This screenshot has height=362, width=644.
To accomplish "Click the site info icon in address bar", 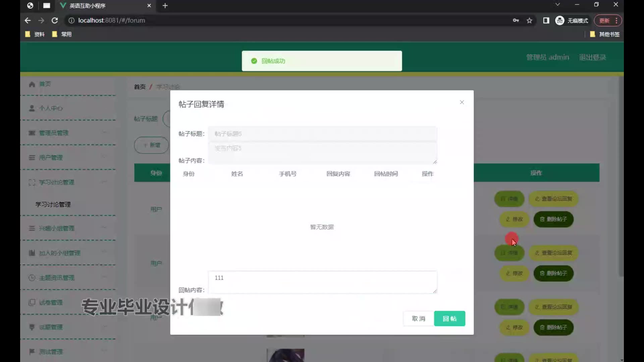I will (71, 20).
